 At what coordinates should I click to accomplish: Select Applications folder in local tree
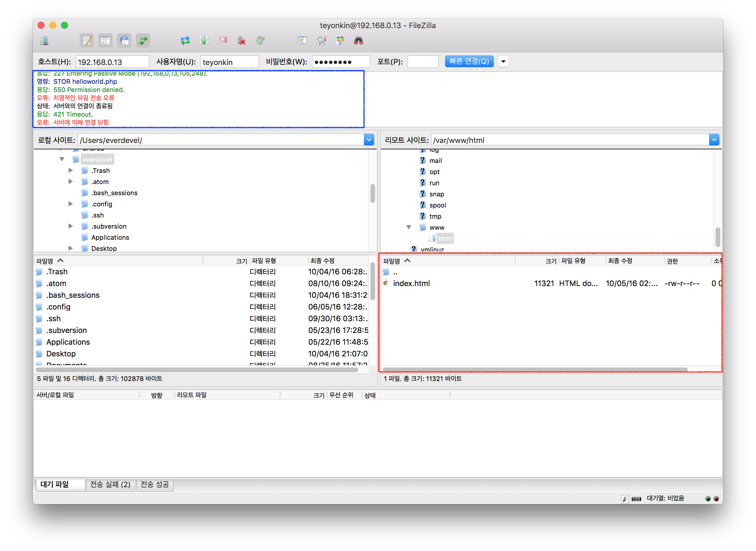point(110,237)
